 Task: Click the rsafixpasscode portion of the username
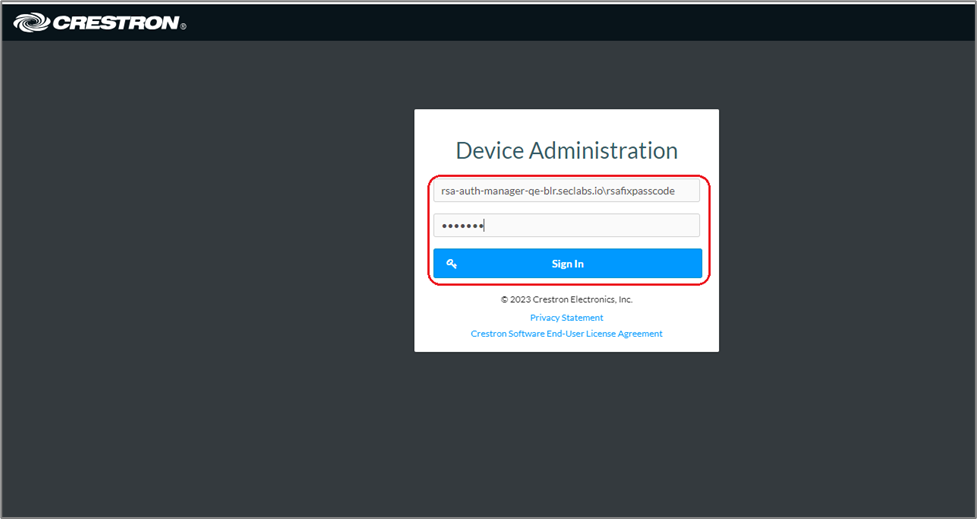641,190
